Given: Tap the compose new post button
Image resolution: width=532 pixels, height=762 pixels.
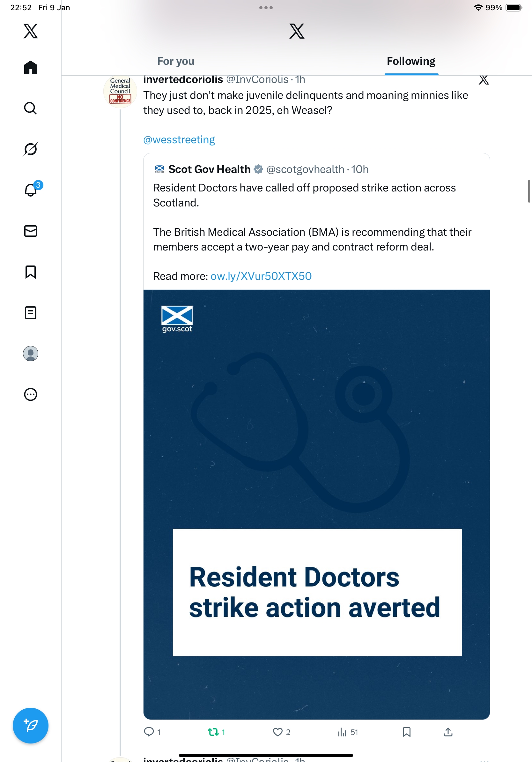Looking at the screenshot, I should [31, 726].
